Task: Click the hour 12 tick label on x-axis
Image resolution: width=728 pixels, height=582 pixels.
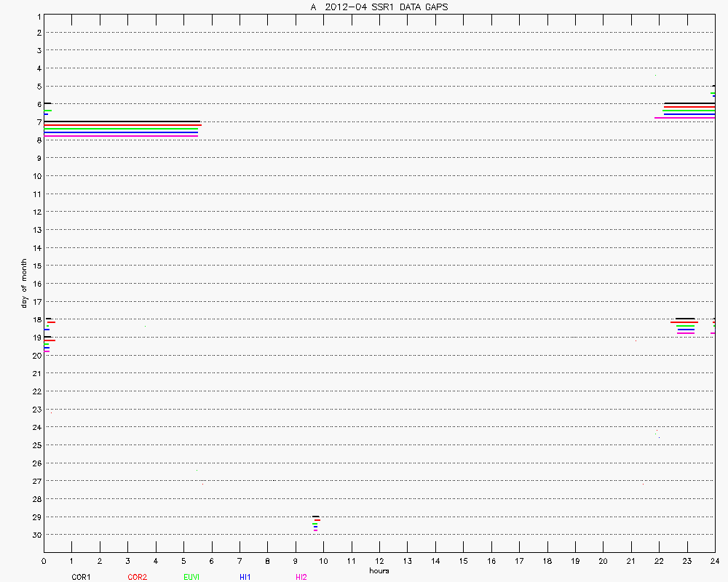Action: click(x=379, y=561)
